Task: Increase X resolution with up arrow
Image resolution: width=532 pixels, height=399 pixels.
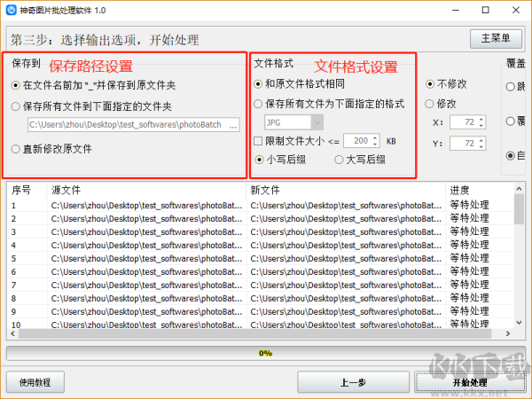Action: [x=481, y=119]
